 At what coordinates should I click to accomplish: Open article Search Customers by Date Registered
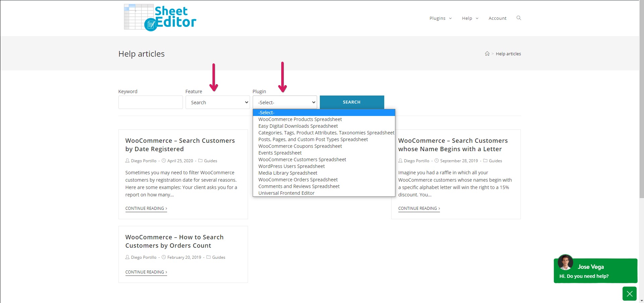click(x=180, y=145)
